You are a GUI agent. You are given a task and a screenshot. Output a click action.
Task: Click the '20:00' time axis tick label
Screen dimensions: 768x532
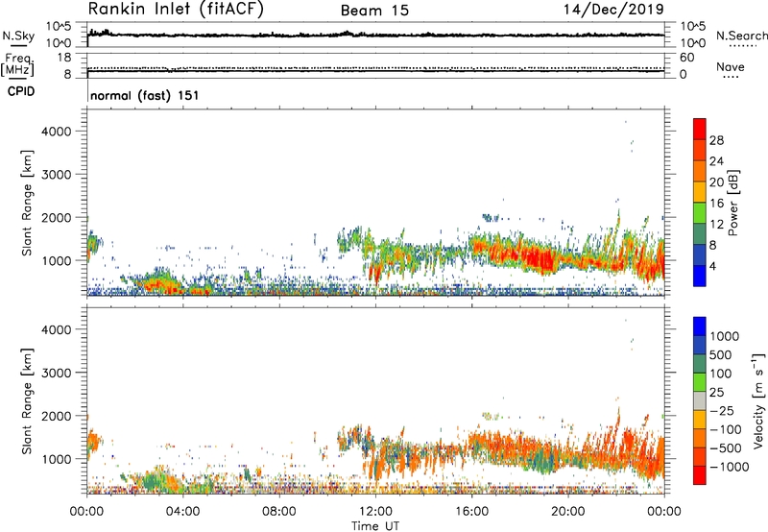coord(568,512)
